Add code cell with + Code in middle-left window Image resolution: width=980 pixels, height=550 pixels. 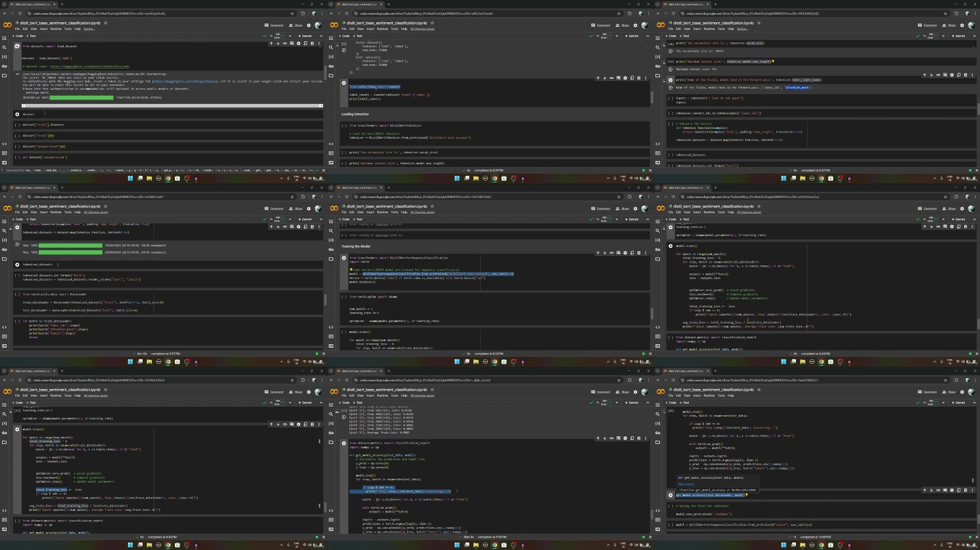click(x=17, y=219)
